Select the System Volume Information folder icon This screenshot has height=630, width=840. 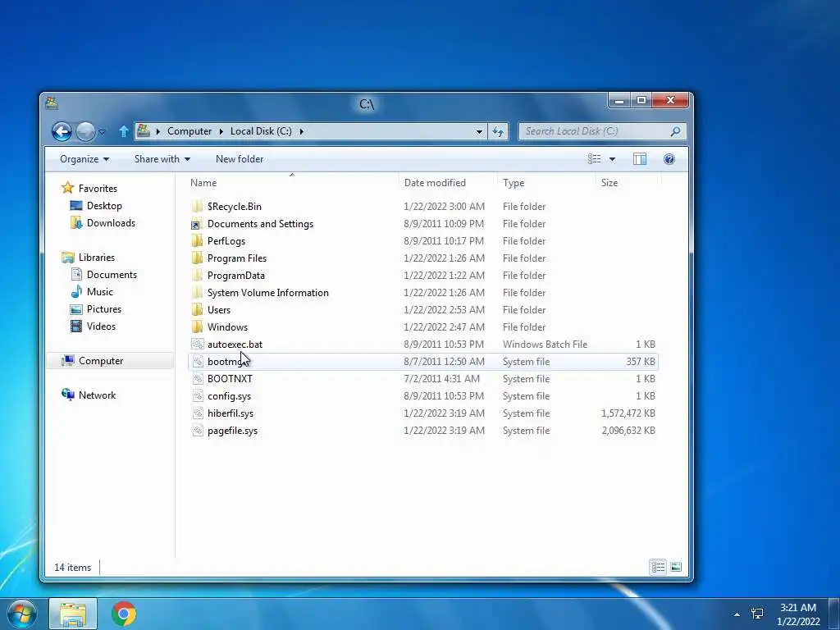point(197,293)
